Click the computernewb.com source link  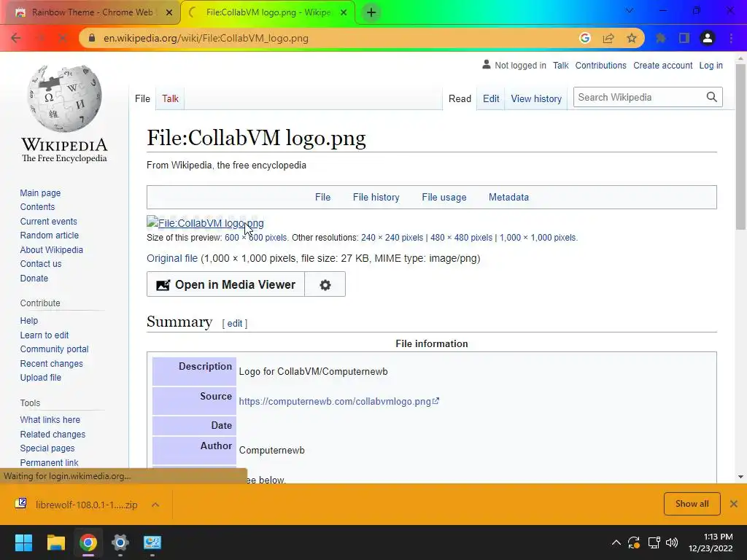coord(338,402)
